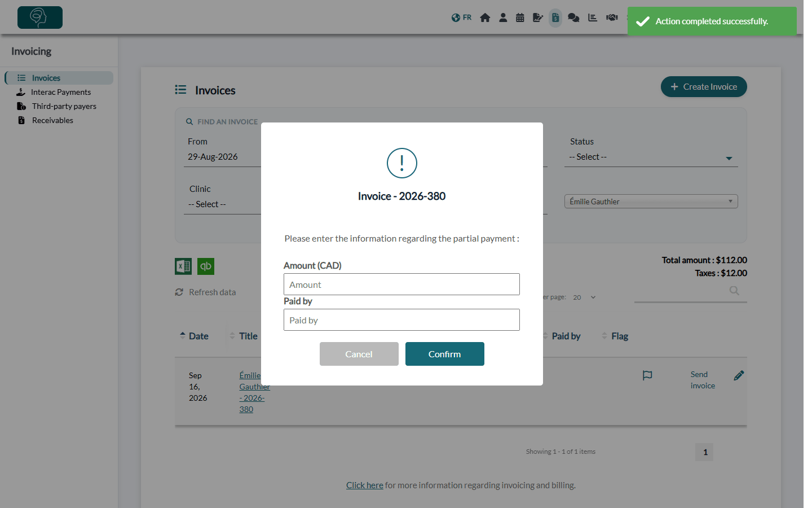
Task: Focus the Amount (CAD) input field
Action: 401,284
